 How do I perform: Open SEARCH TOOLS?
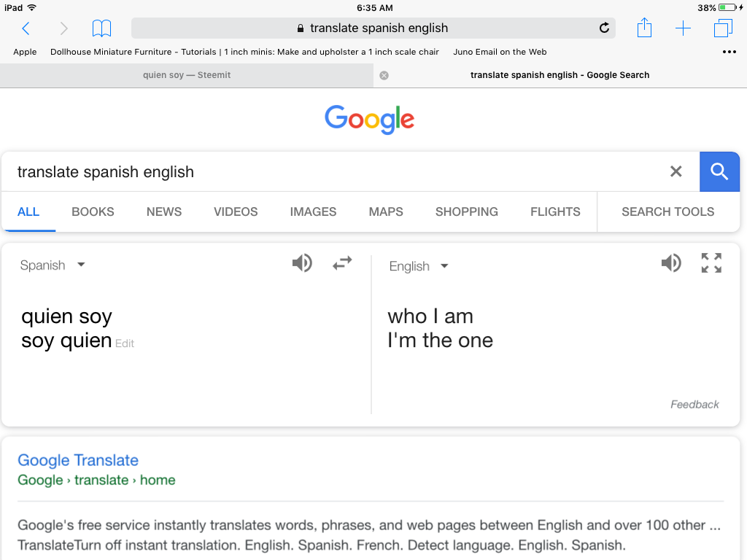pyautogui.click(x=668, y=212)
